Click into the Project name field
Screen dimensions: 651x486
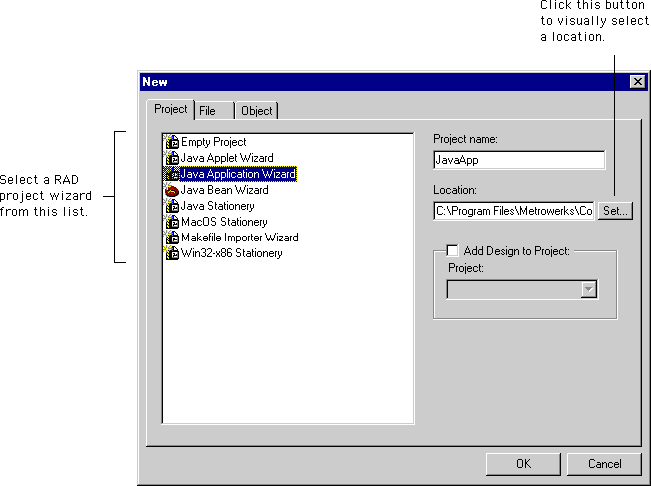pyautogui.click(x=519, y=160)
